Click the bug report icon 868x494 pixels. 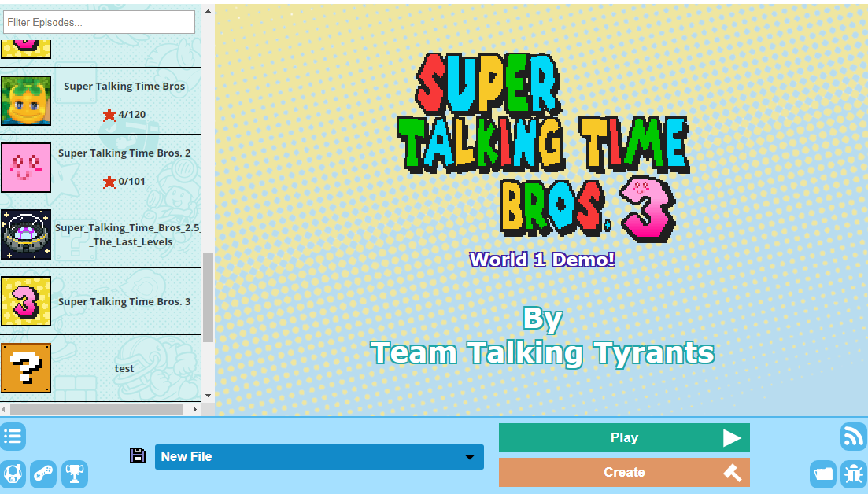point(854,474)
